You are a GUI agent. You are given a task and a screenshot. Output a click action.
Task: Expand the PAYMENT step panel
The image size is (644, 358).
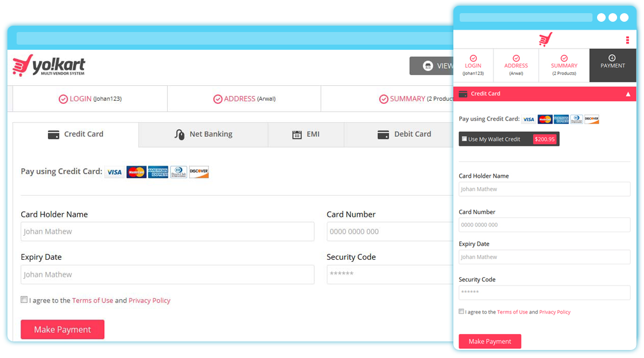pyautogui.click(x=612, y=65)
